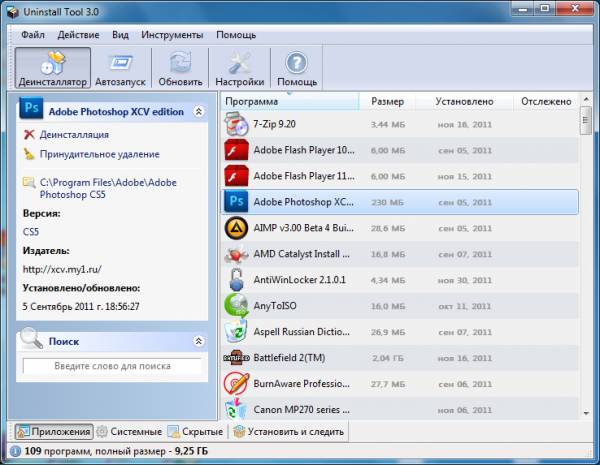
Task: Click the Помощь help toolbar icon
Action: 297,68
